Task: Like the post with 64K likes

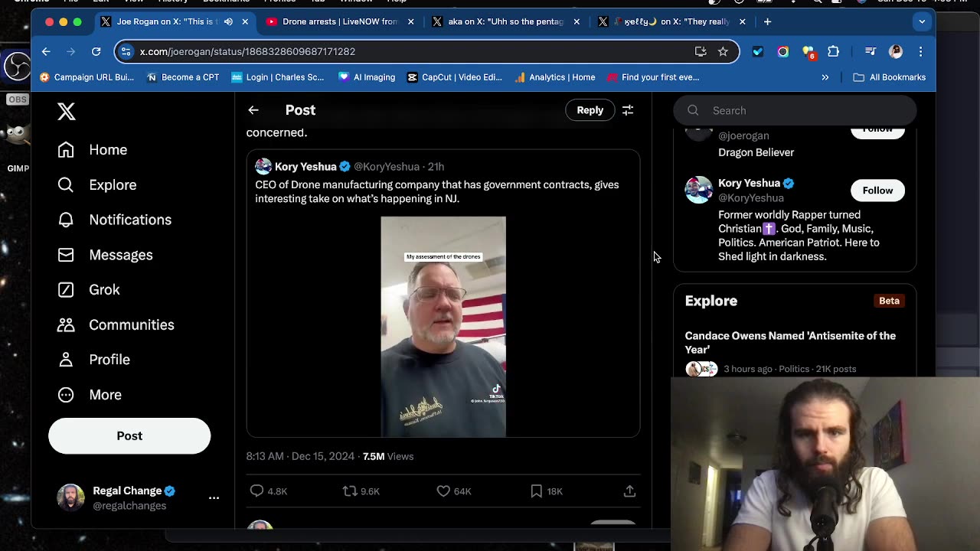Action: click(453, 491)
